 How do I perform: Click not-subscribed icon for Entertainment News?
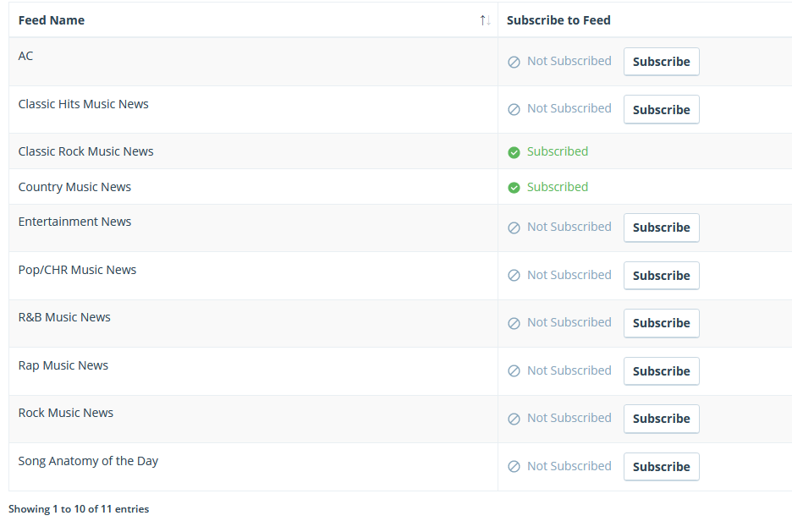tap(514, 228)
